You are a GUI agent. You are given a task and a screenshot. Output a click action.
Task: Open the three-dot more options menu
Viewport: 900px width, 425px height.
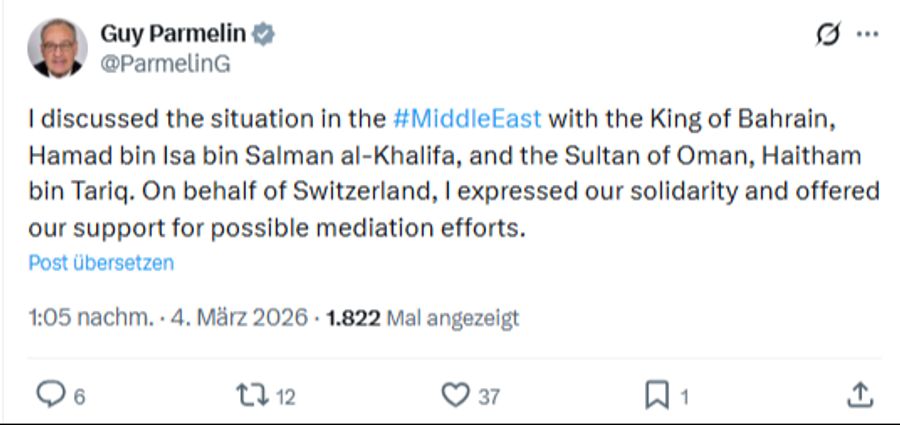867,35
